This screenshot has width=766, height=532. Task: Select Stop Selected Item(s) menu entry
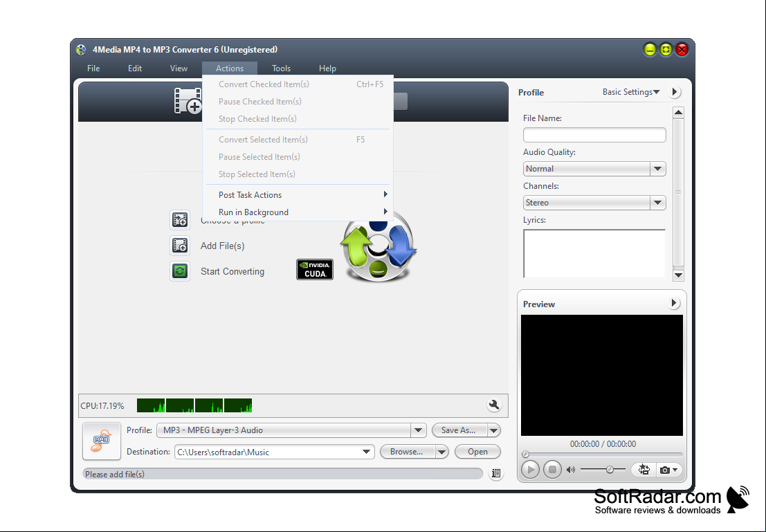pos(298,174)
